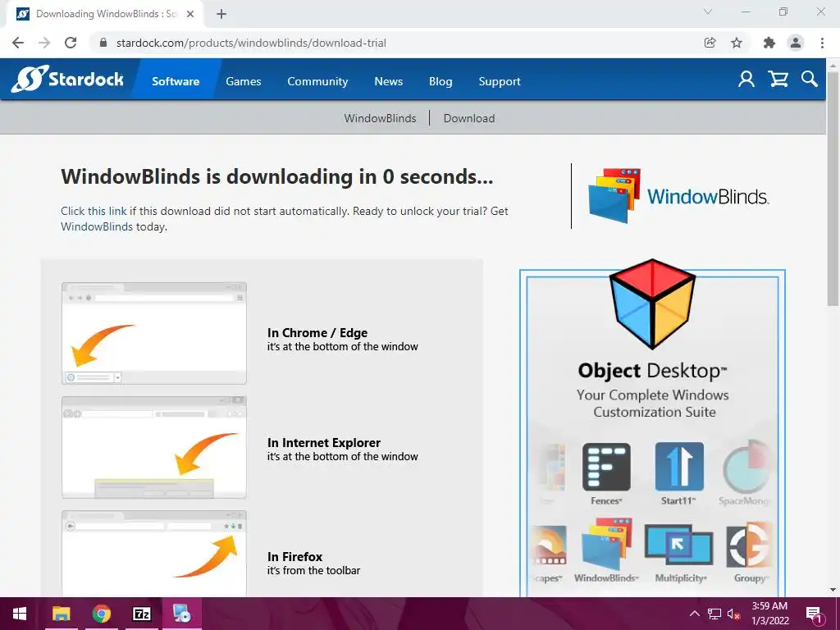
Task: Click the page vertical scrollbar thumb
Action: point(833,188)
